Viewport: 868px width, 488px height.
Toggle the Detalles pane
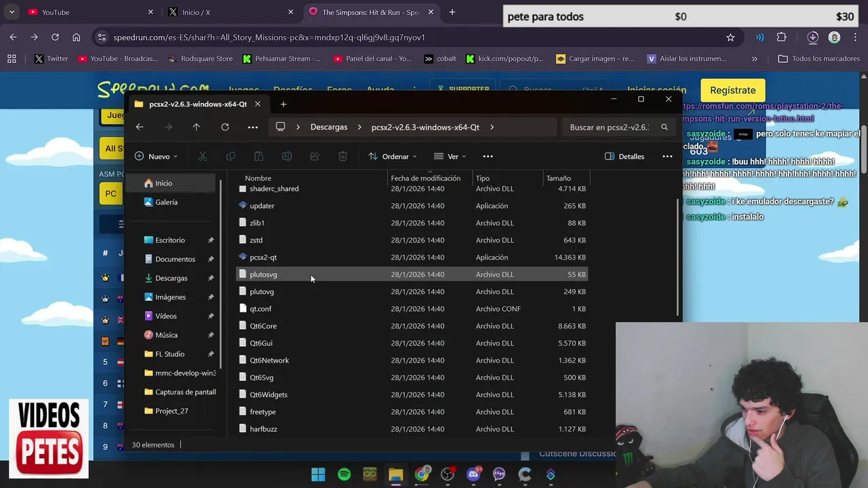[625, 157]
